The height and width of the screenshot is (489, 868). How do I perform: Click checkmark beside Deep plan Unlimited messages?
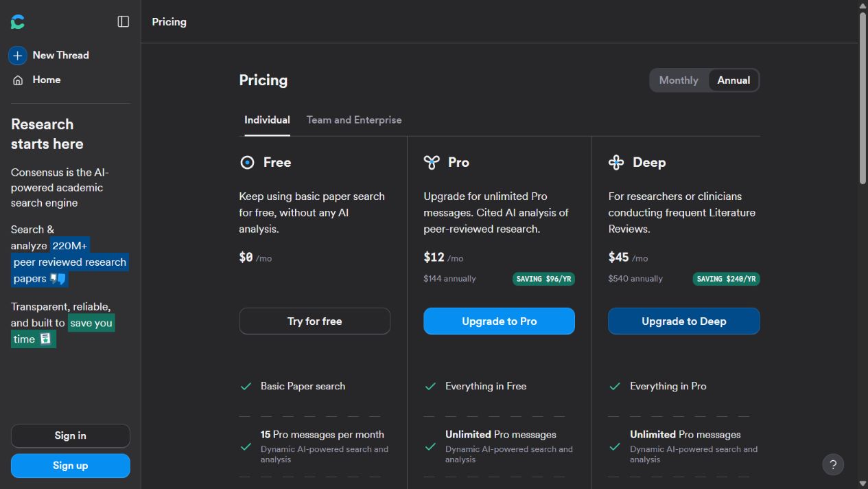pos(615,446)
